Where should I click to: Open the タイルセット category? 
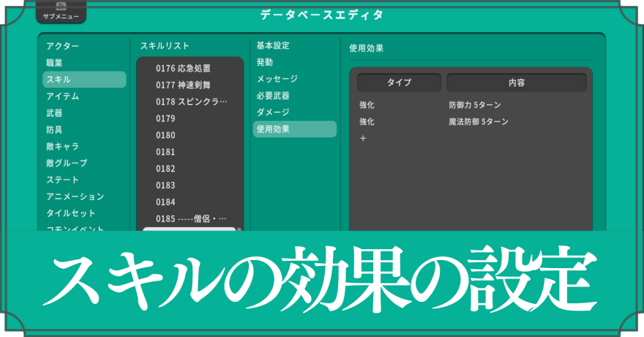click(x=71, y=213)
